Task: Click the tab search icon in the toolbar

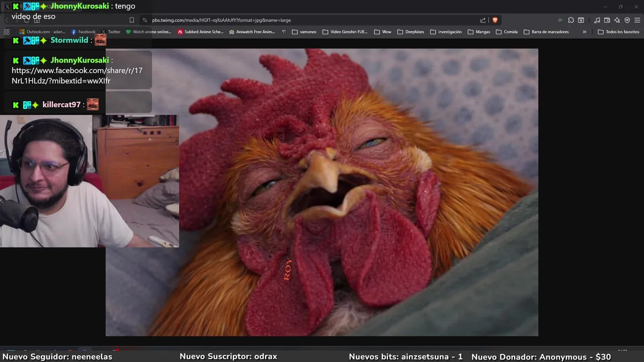Action: point(581,20)
